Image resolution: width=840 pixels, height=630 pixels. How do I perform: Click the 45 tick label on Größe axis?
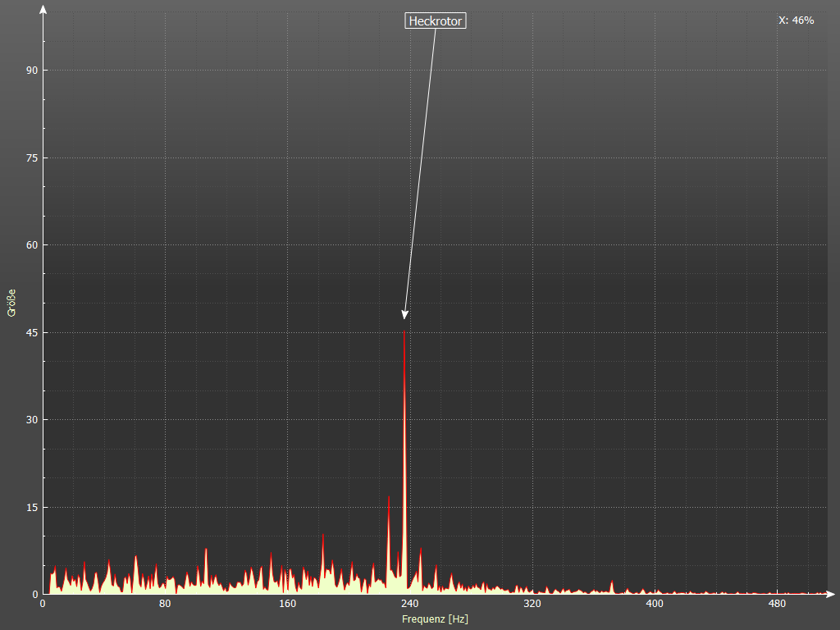coord(32,332)
